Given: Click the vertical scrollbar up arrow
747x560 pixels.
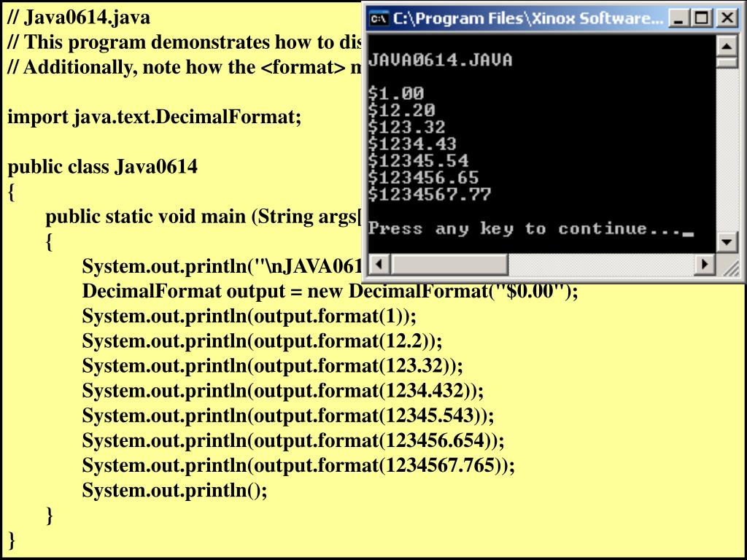Looking at the screenshot, I should 727,46.
